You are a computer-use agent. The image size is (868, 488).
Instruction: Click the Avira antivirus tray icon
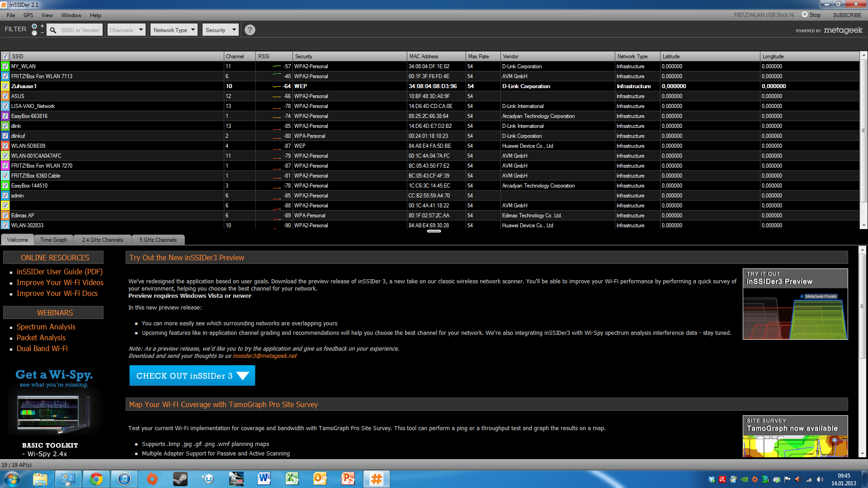point(722,479)
